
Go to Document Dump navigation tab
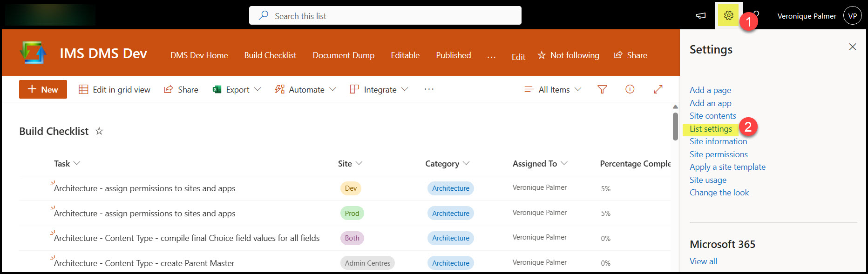pos(343,55)
